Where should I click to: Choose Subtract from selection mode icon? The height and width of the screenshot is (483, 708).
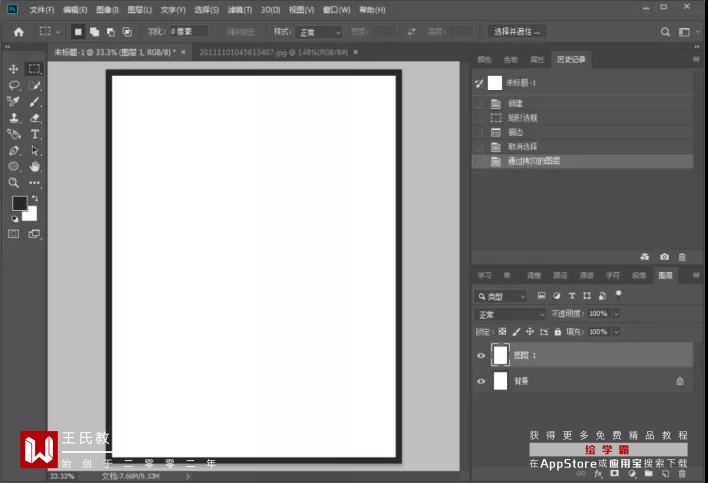111,32
